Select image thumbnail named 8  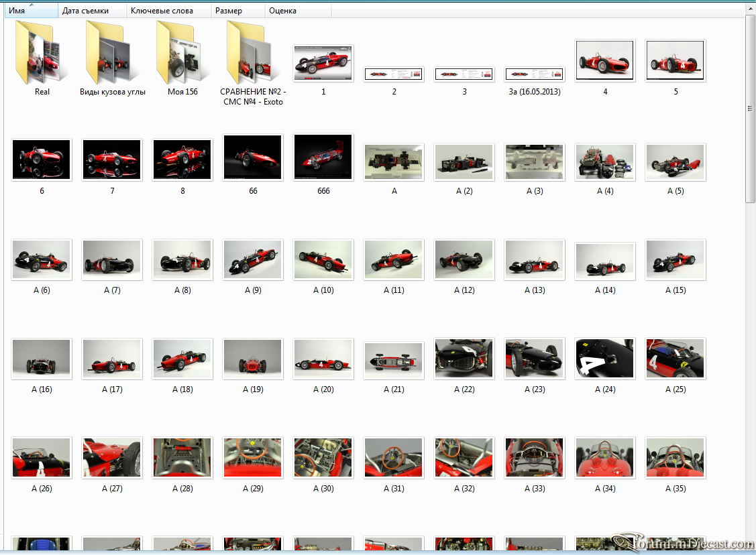(x=182, y=160)
